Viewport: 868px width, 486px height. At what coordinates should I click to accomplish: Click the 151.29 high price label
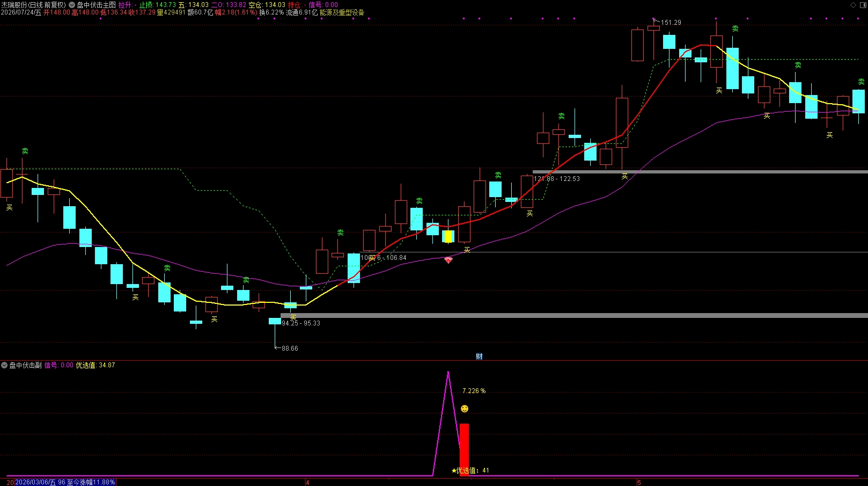tap(671, 23)
